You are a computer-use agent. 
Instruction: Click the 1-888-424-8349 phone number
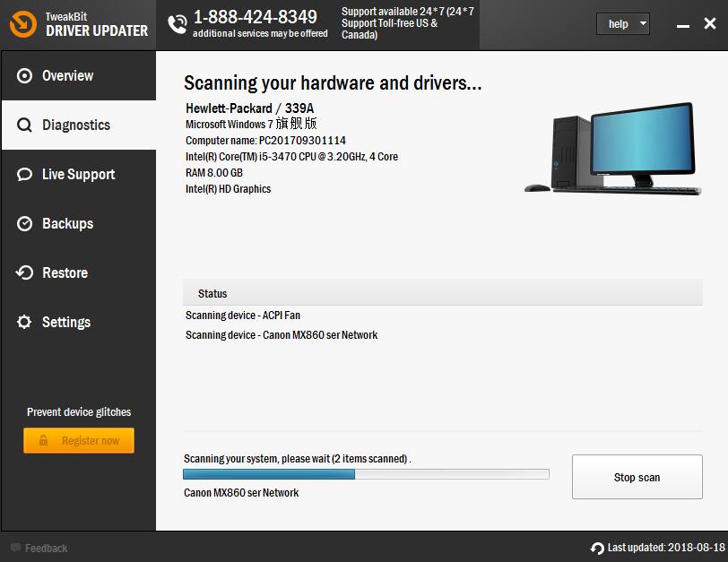point(255,17)
